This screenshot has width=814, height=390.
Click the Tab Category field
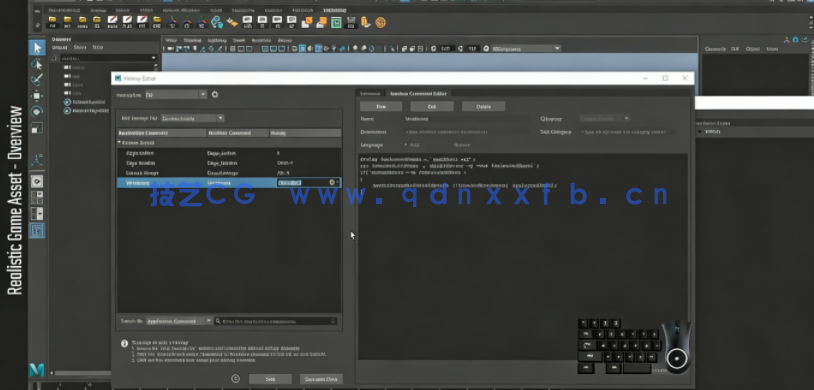click(628, 132)
